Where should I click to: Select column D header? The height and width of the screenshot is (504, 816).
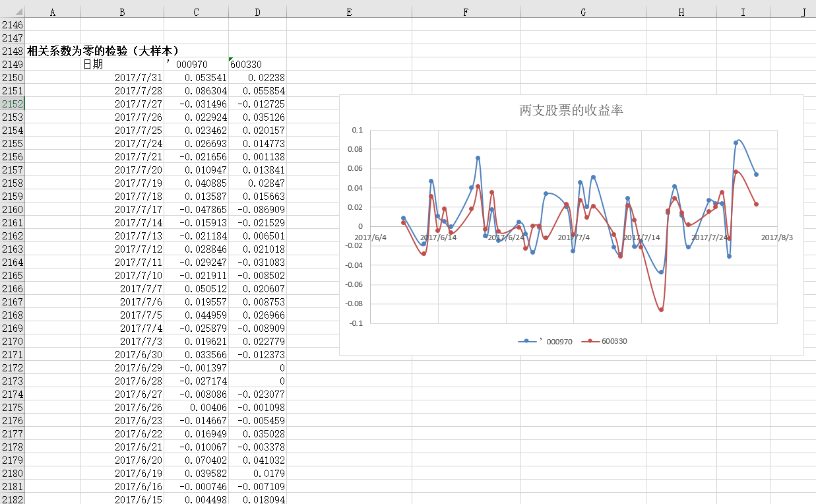tap(258, 12)
